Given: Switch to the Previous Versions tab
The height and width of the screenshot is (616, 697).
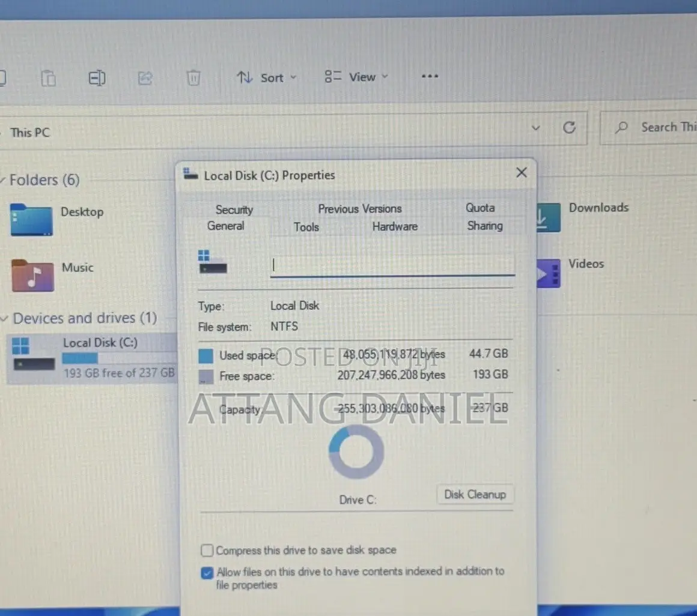Looking at the screenshot, I should tap(359, 209).
